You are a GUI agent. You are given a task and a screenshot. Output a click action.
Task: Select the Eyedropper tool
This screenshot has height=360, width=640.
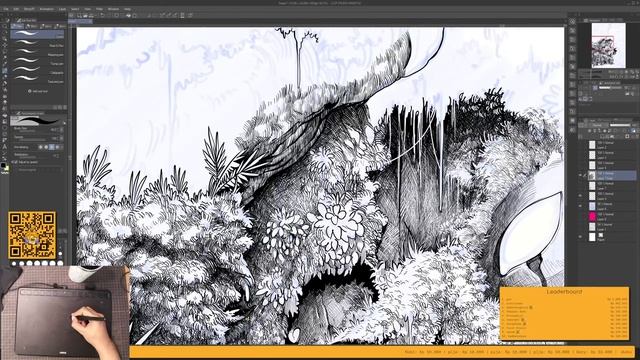point(5,63)
